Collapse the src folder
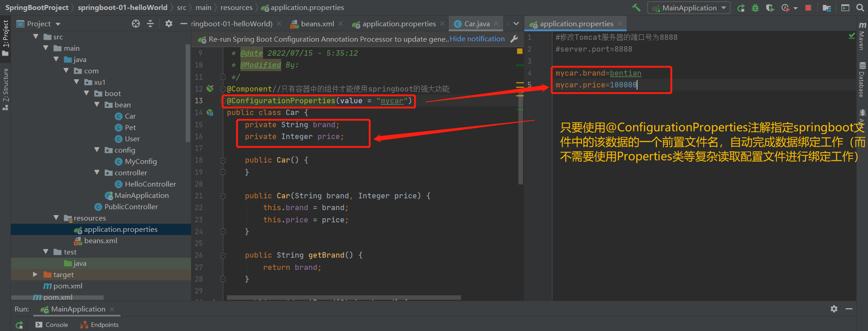Screen dimensions: 868x331 (36, 36)
